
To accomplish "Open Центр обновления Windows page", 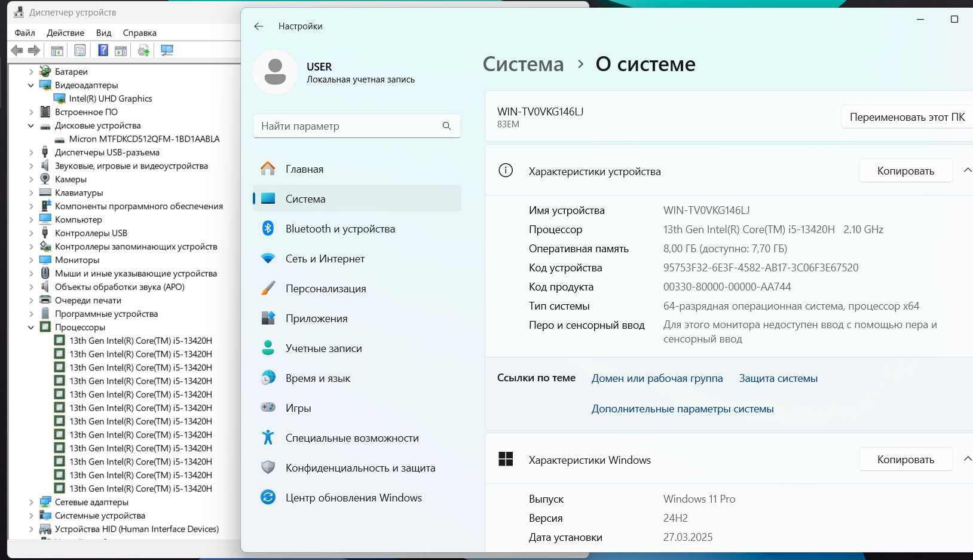I will coord(357,498).
